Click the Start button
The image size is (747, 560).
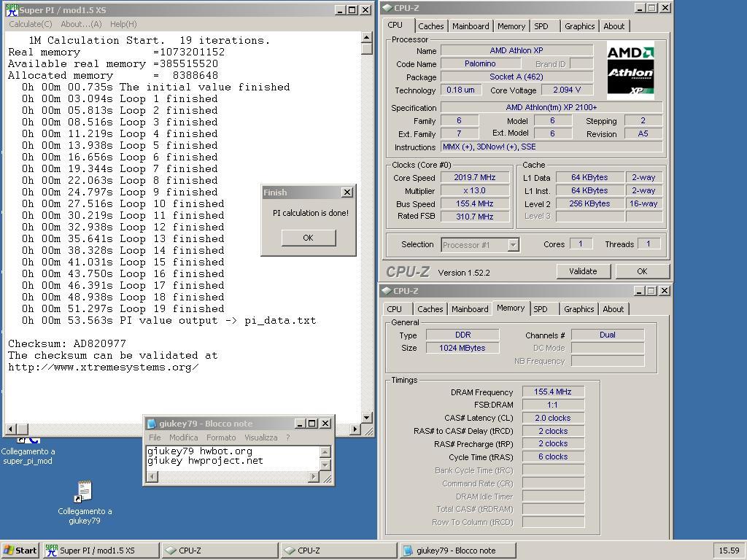20,551
